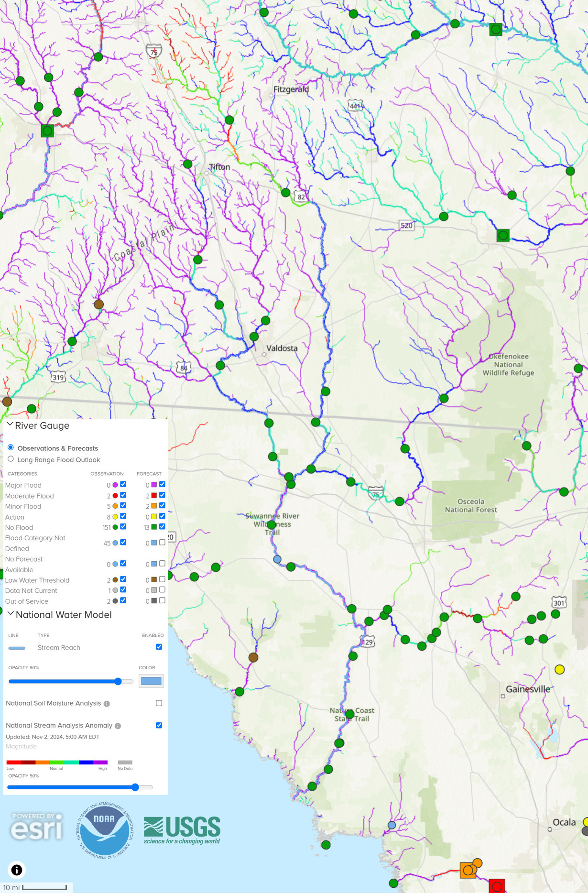The image size is (588, 893).
Task: Uncheck Action observation checkbox
Action: (x=123, y=516)
